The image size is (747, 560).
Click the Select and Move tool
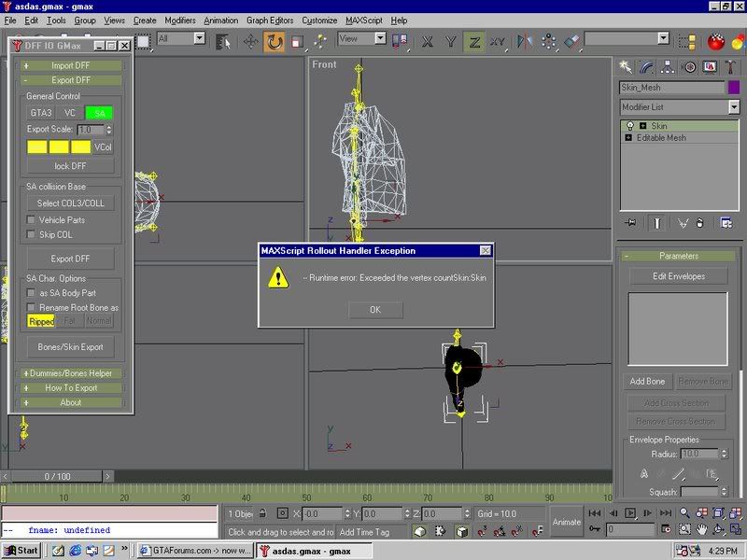point(251,41)
